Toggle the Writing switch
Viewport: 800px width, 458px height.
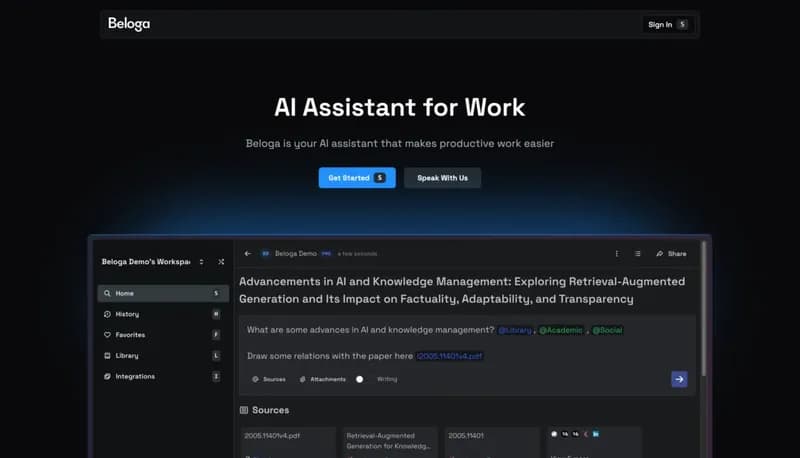click(360, 379)
